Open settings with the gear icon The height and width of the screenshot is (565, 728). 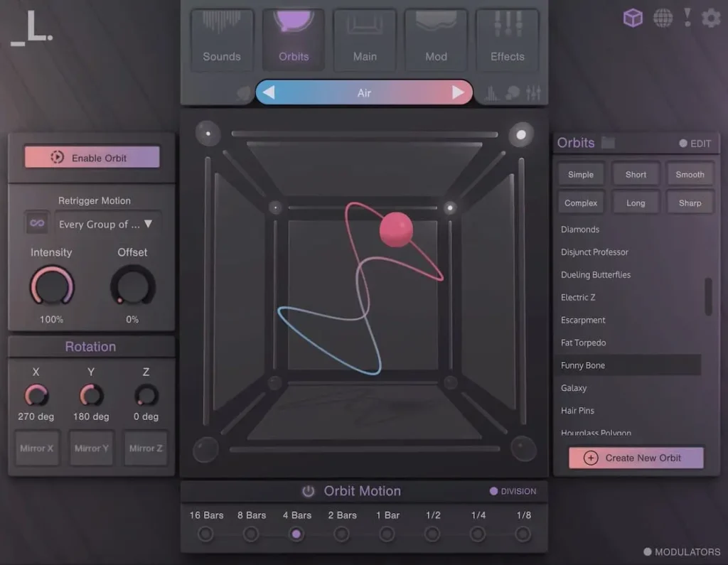click(711, 18)
